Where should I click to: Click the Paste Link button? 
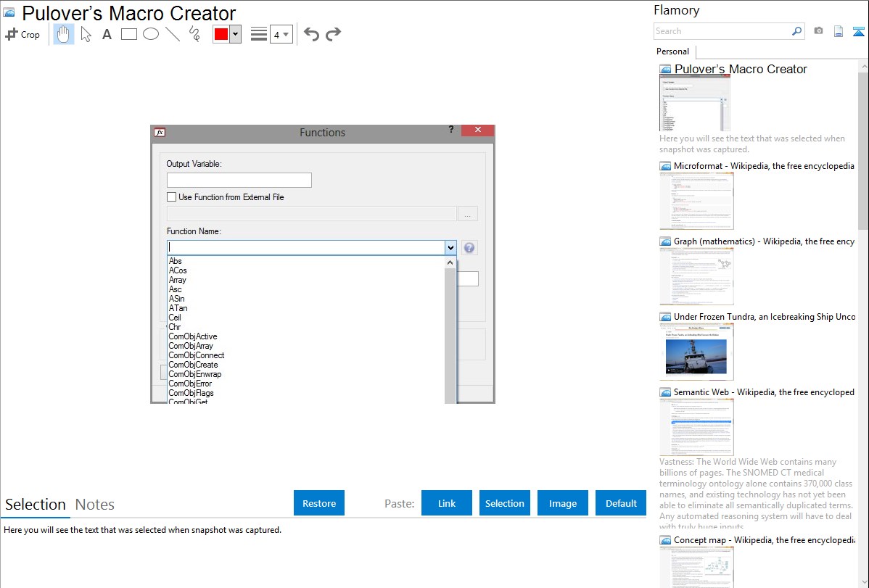coord(447,503)
